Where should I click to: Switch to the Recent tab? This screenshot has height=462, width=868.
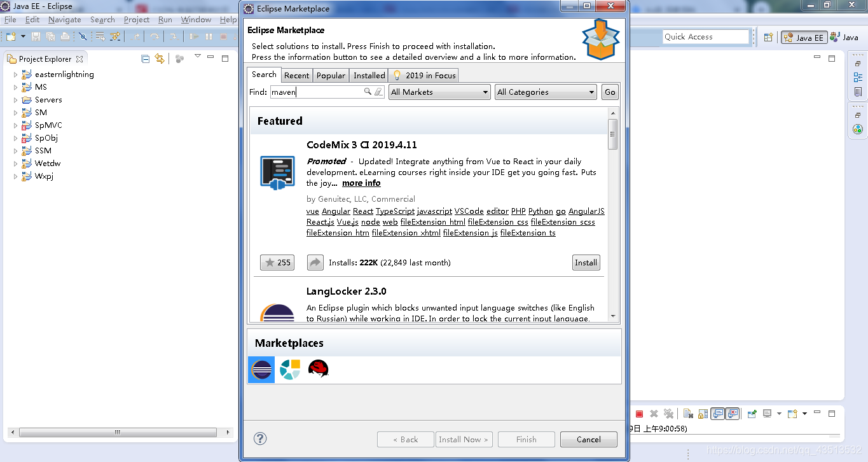click(x=296, y=75)
